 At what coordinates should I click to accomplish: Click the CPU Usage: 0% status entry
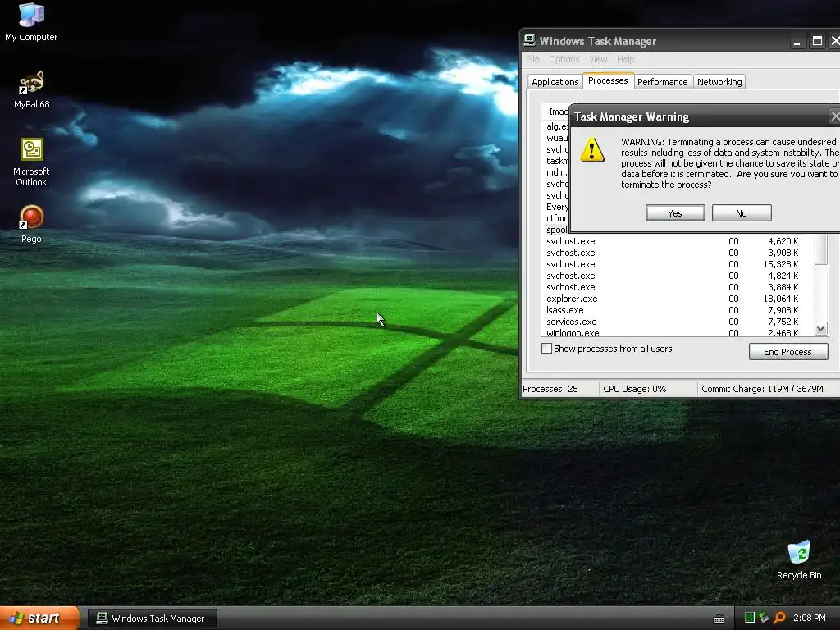pos(635,389)
